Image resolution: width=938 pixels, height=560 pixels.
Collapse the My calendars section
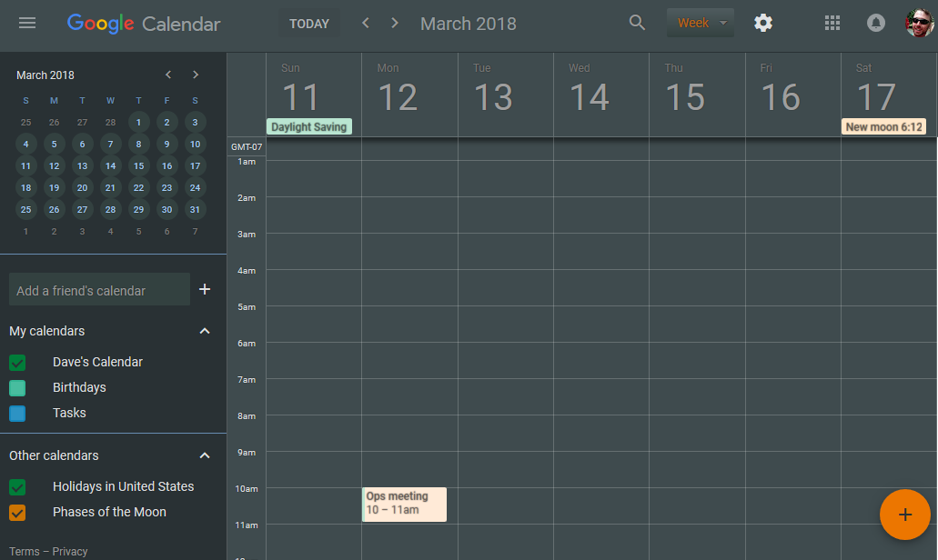coord(204,331)
